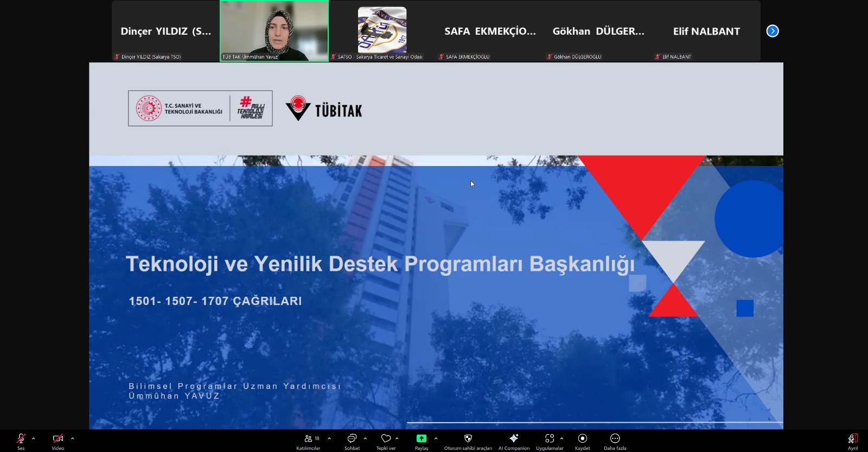This screenshot has height=452, width=868.
Task: Open the share options arrow next to Paylaş
Action: (x=436, y=438)
